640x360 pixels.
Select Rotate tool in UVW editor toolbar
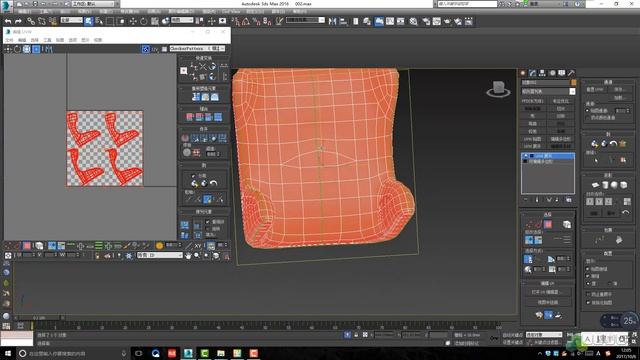click(x=17, y=49)
